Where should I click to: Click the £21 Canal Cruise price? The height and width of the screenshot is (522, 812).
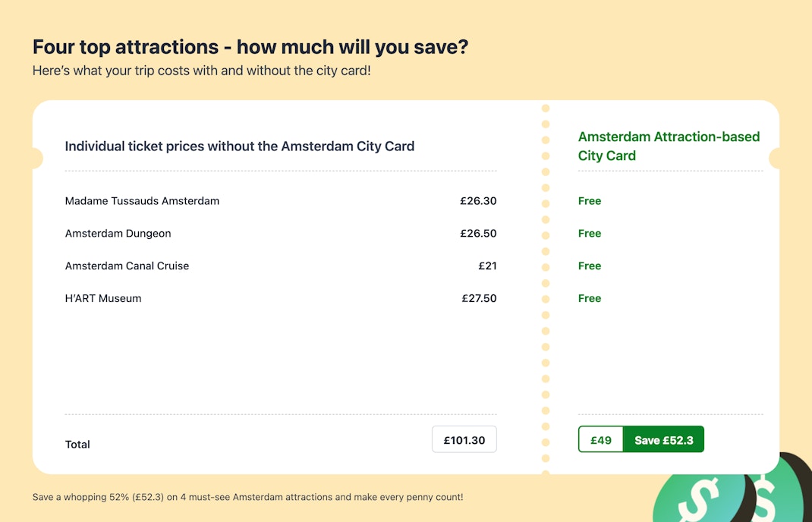pyautogui.click(x=487, y=266)
